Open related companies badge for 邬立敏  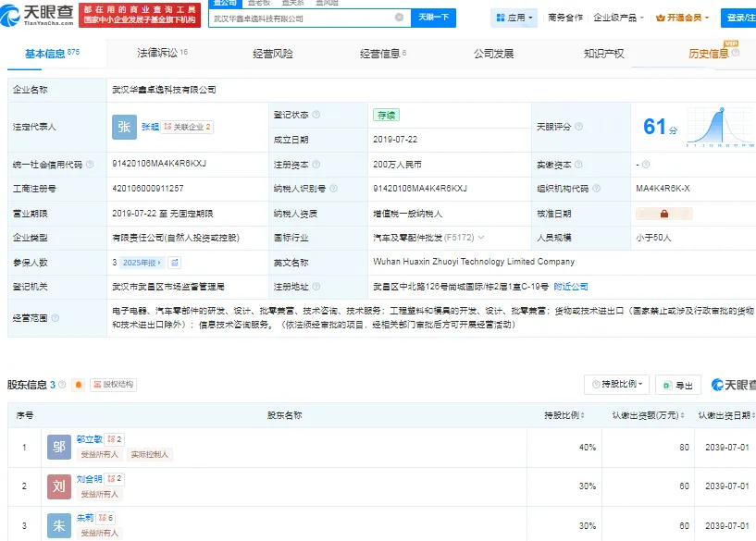tap(115, 439)
